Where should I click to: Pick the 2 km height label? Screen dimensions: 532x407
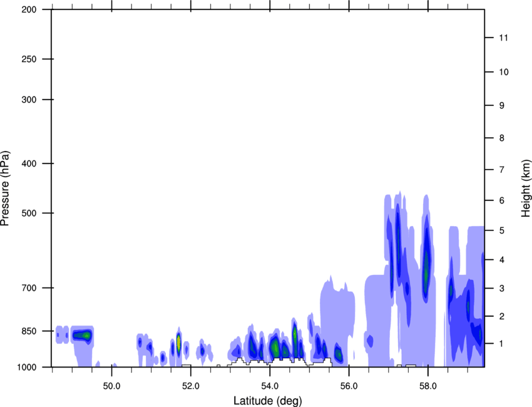(x=502, y=316)
